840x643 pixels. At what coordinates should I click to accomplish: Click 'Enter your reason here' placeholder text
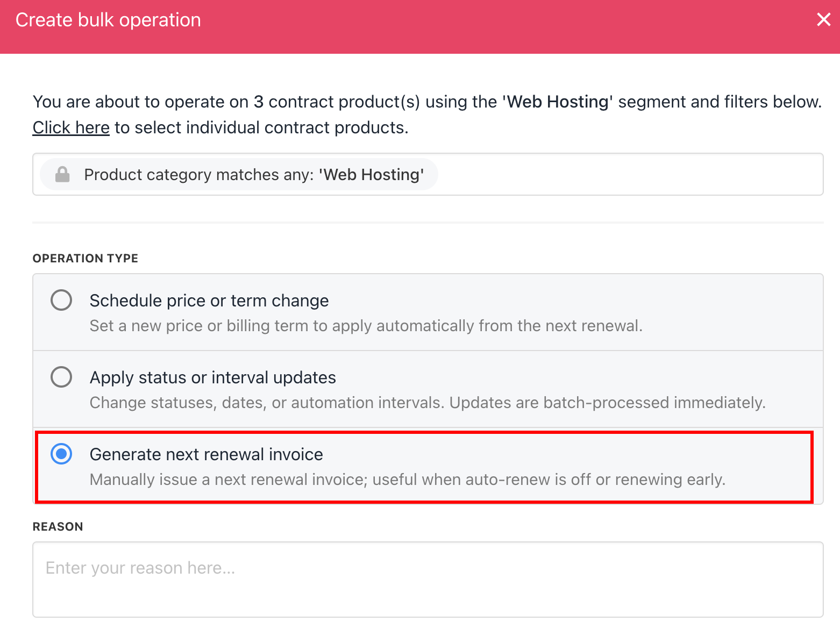[x=140, y=568]
